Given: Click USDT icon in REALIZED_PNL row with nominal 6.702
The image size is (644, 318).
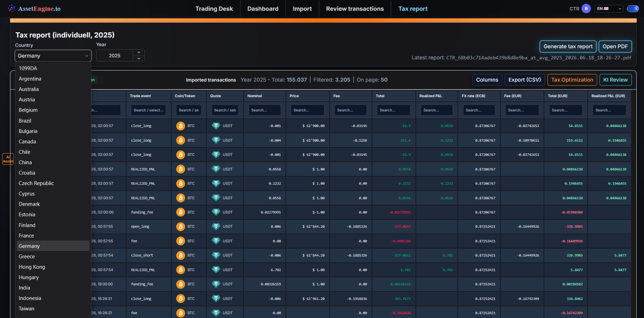Looking at the screenshot, I should (x=216, y=270).
